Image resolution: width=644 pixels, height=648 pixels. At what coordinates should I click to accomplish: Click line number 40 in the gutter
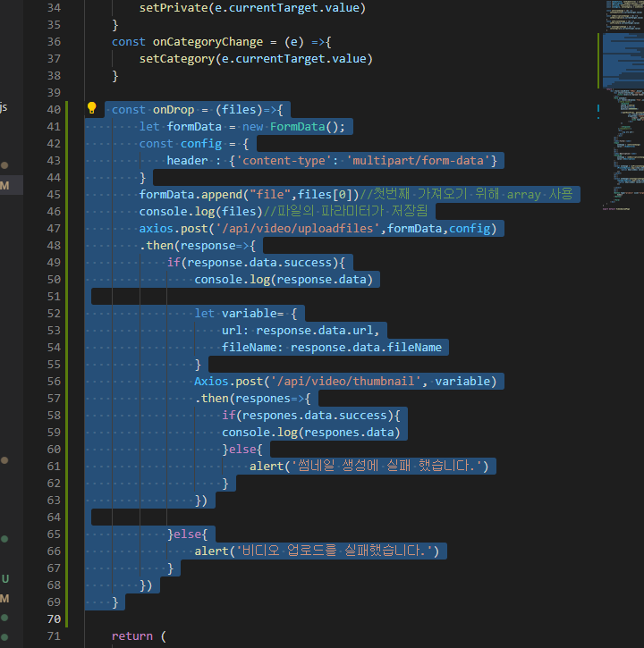pyautogui.click(x=54, y=110)
